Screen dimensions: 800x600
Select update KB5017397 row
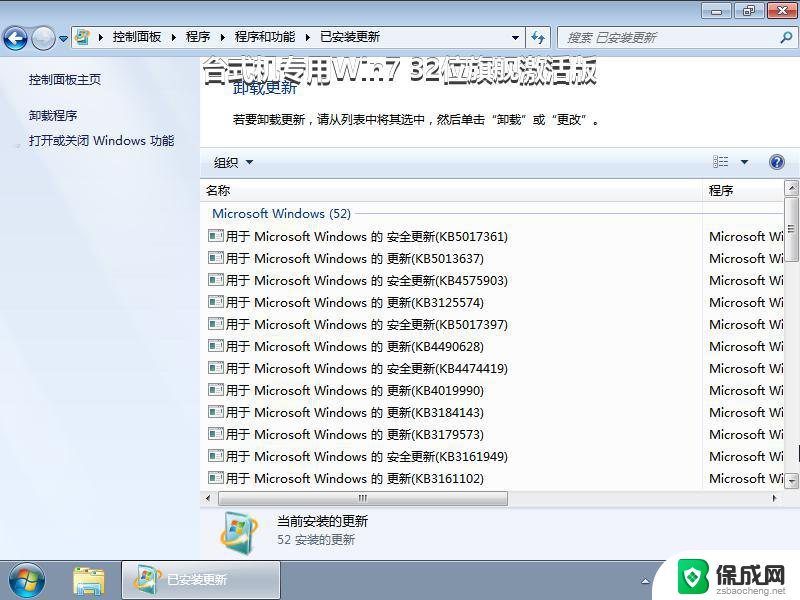click(358, 324)
